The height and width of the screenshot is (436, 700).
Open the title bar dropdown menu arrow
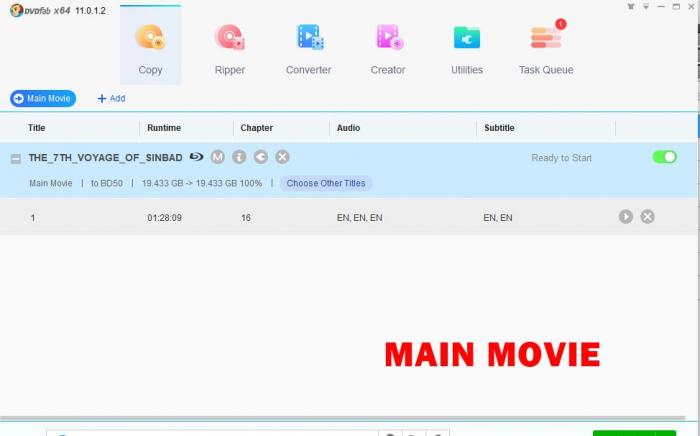click(x=646, y=7)
